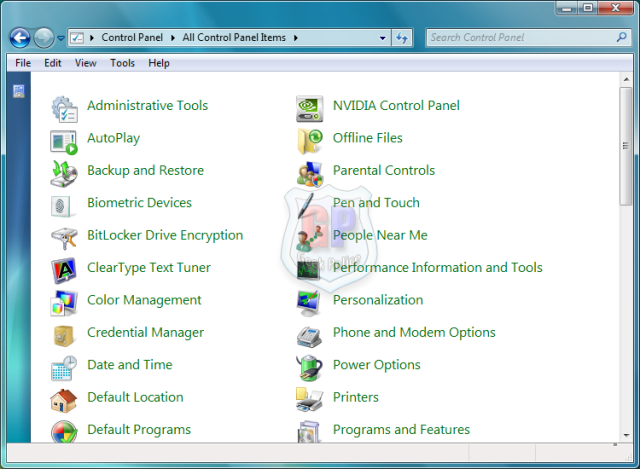Screen dimensions: 640x469
Task: Click the ClearType Text Tuner icon
Action: click(x=64, y=271)
